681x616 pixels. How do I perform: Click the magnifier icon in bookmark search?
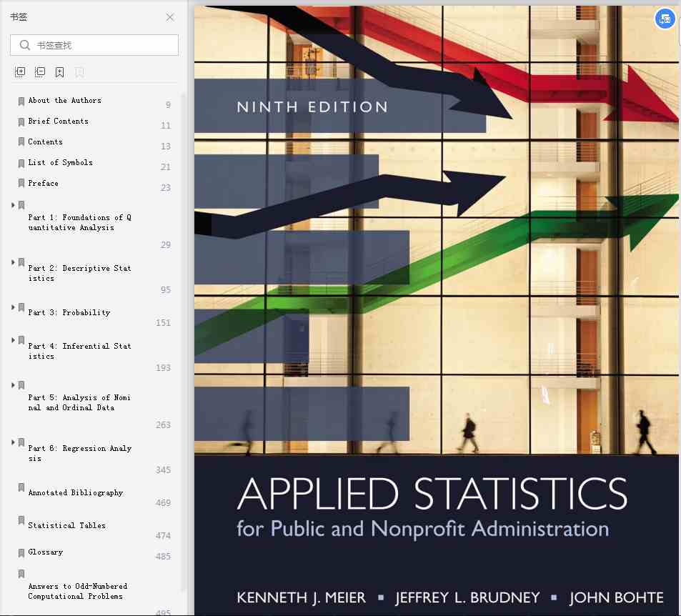click(25, 45)
